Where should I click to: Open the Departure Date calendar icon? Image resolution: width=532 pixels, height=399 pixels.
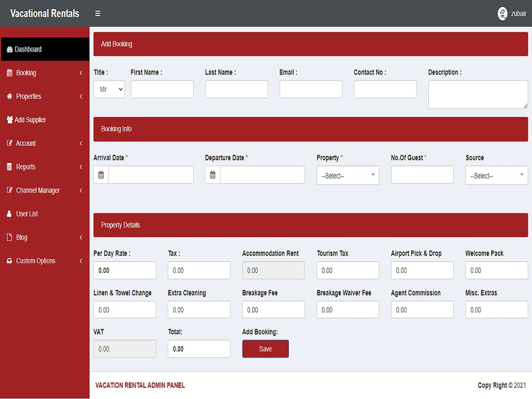213,174
